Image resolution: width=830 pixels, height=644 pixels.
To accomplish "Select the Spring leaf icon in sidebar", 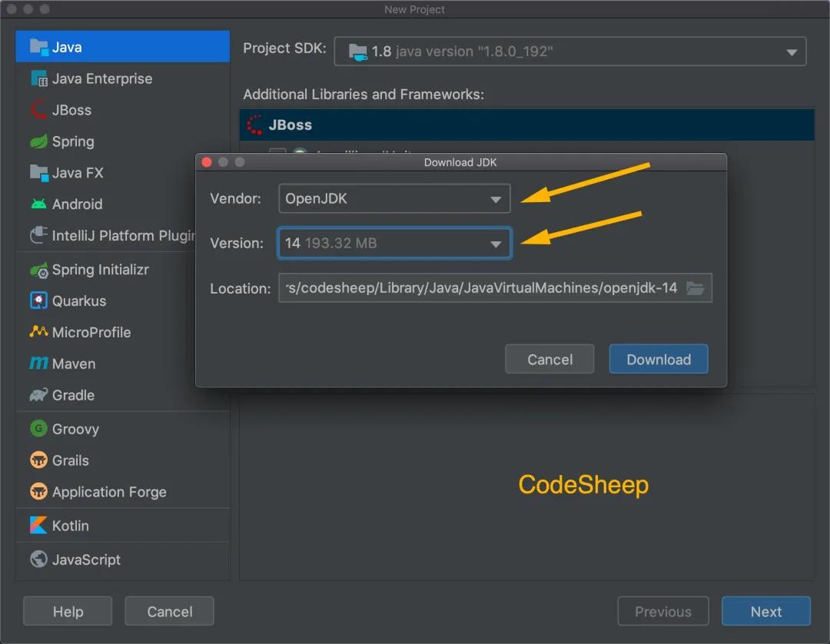I will click(38, 141).
